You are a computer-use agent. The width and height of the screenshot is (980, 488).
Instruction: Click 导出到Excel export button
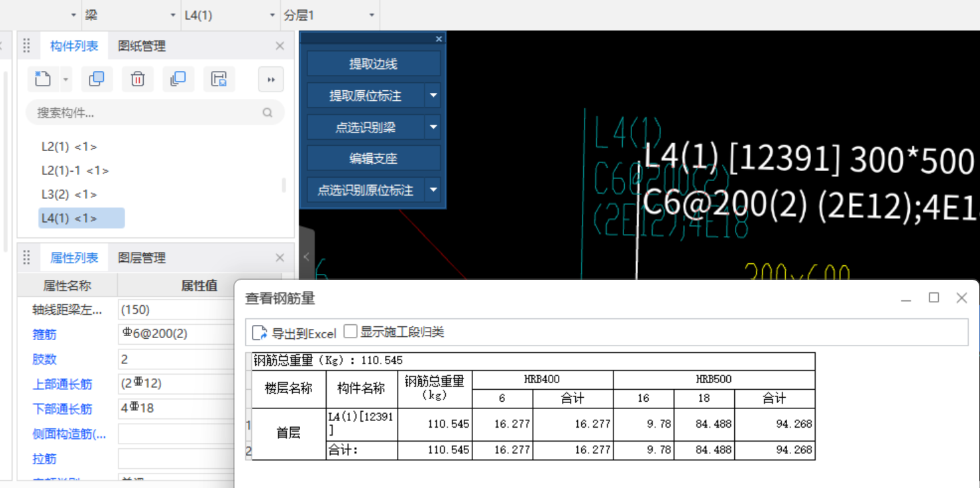point(295,333)
